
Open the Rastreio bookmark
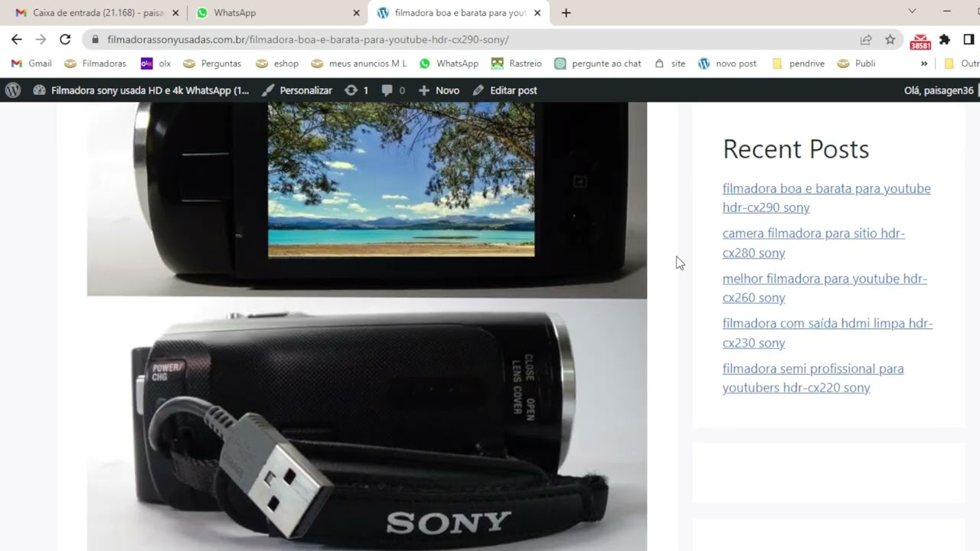point(517,64)
